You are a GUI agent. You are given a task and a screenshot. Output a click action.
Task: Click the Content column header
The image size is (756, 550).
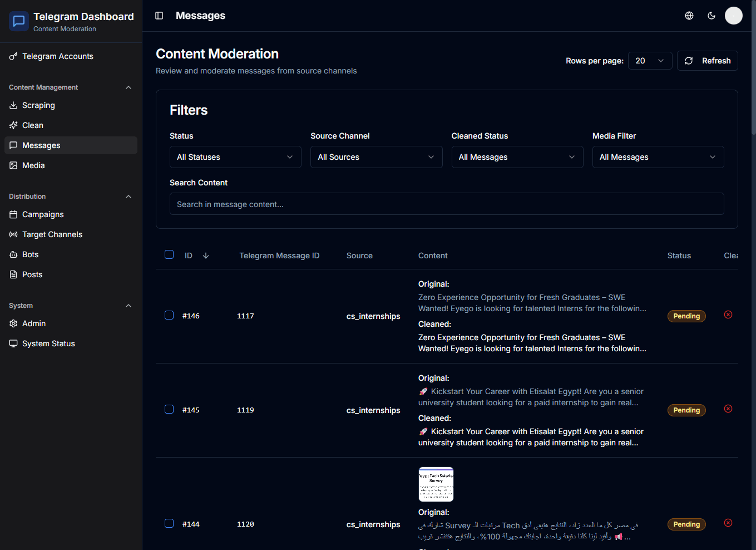coord(433,256)
